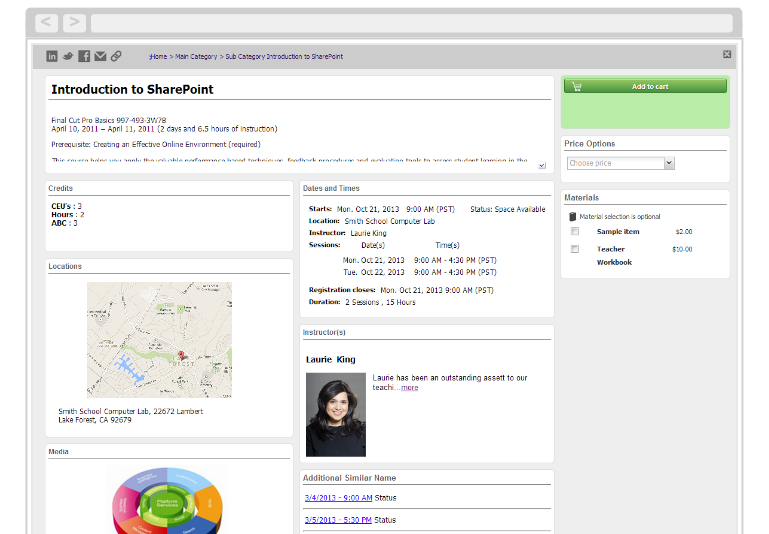Read more about Laurie King

[410, 387]
